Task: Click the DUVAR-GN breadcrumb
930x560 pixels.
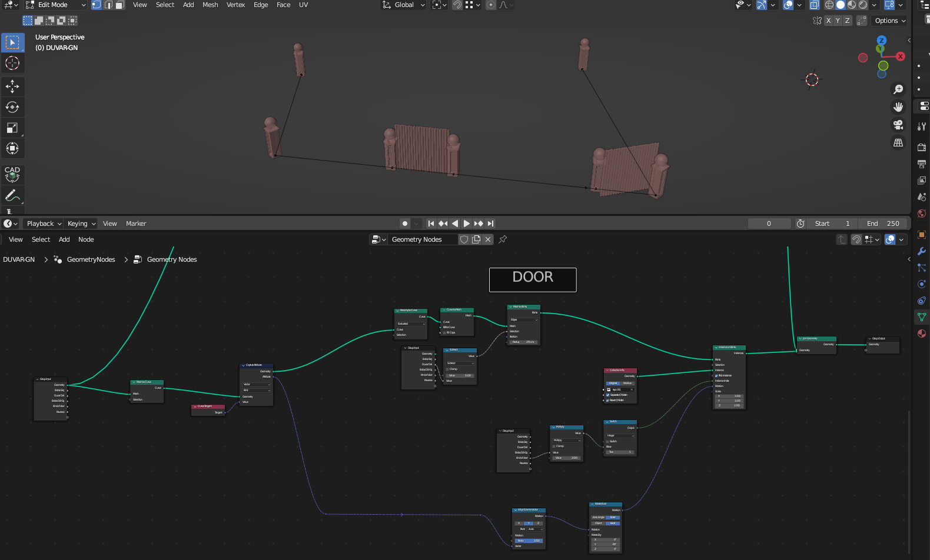Action: [19, 259]
